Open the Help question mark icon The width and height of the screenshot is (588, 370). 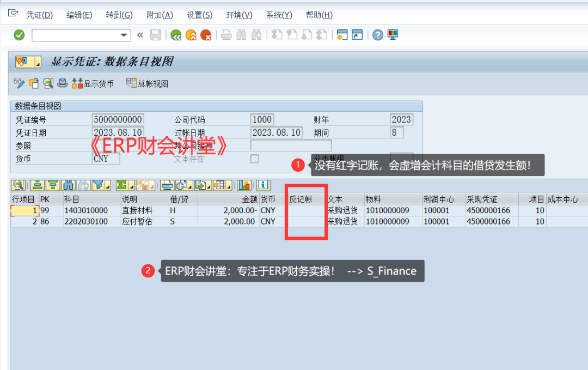tap(377, 35)
